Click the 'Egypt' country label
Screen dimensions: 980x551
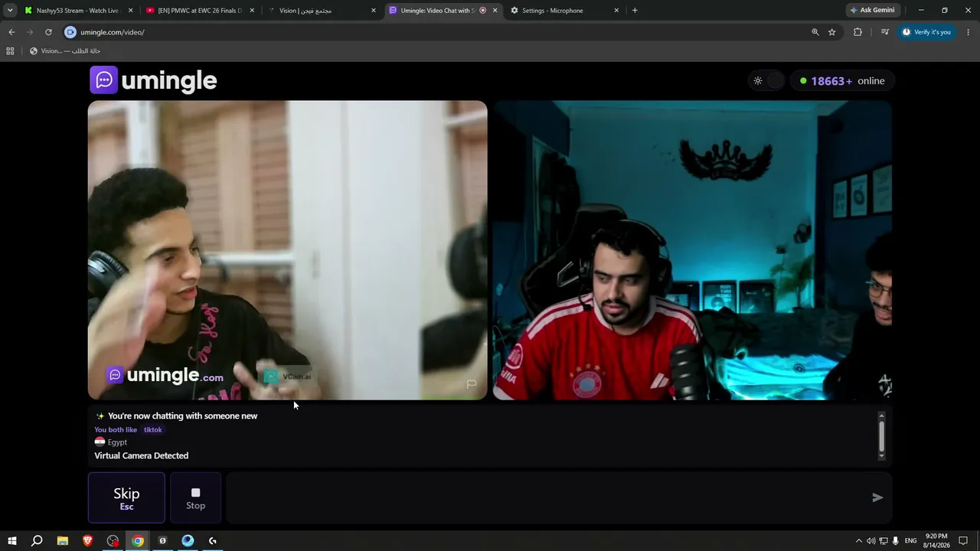(x=117, y=442)
